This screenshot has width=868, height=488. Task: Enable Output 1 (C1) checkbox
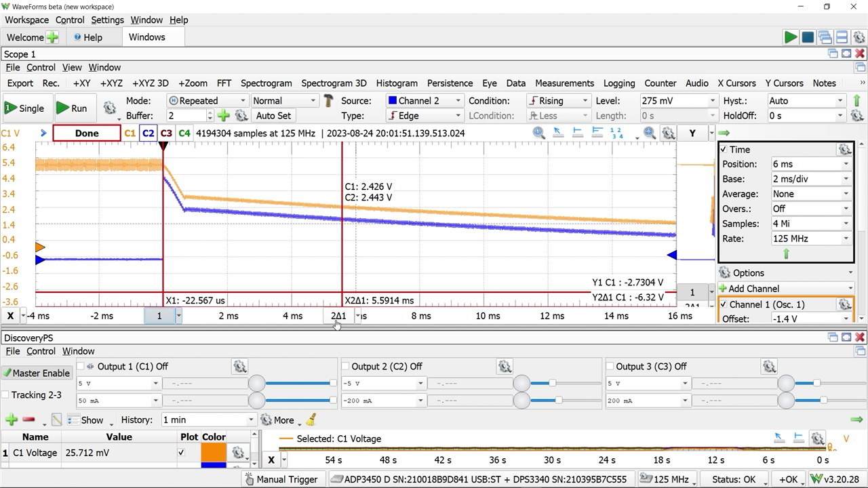[x=81, y=367]
